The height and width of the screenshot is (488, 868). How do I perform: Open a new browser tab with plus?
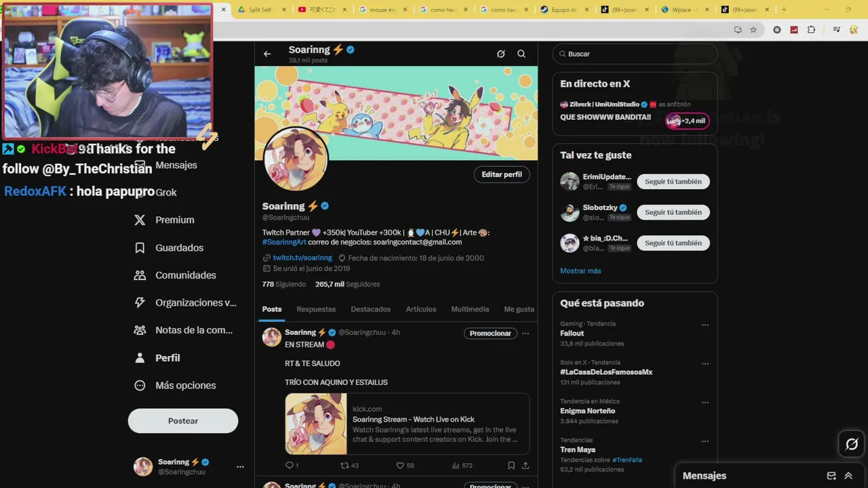[784, 9]
